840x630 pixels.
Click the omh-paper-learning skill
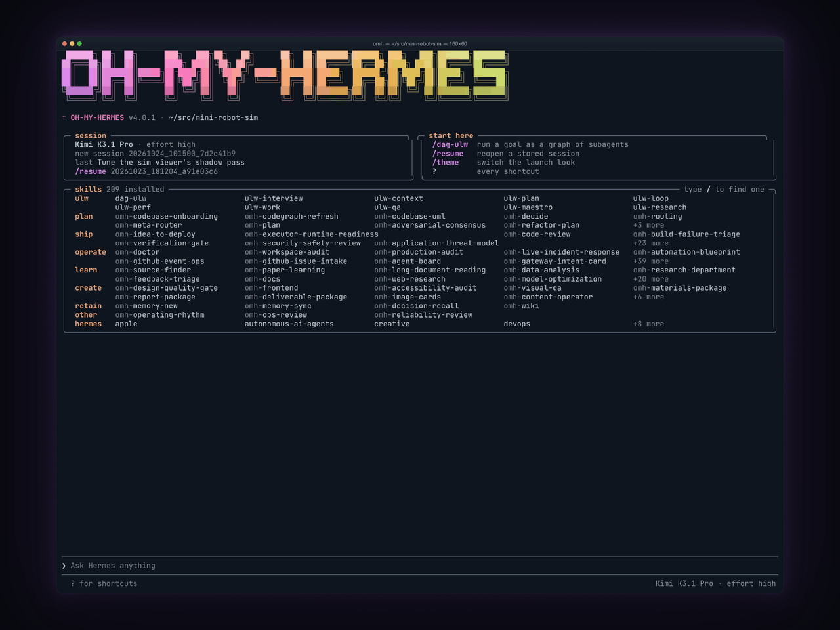(x=285, y=270)
